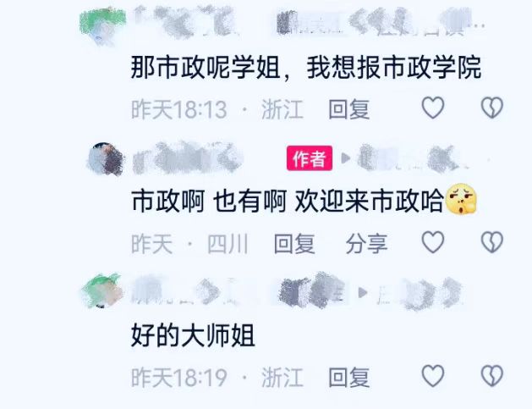
Task: Reply to the 昨天18:13 comment
Action: click(x=348, y=109)
